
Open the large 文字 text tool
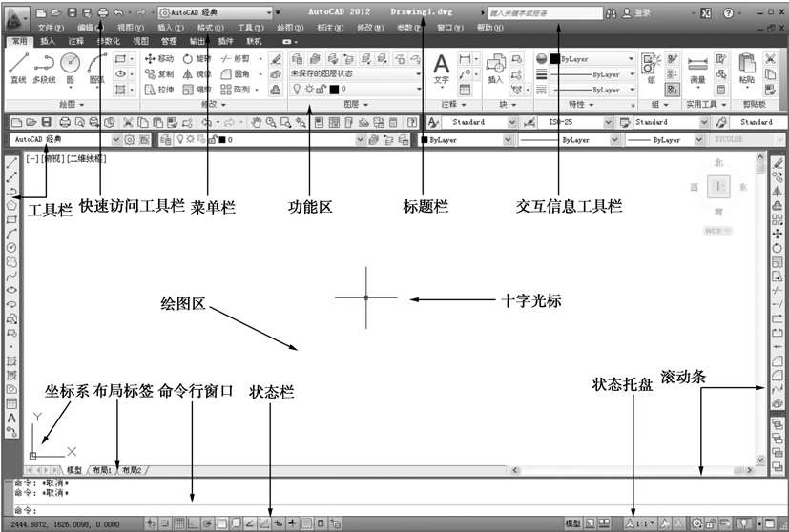pyautogui.click(x=442, y=70)
